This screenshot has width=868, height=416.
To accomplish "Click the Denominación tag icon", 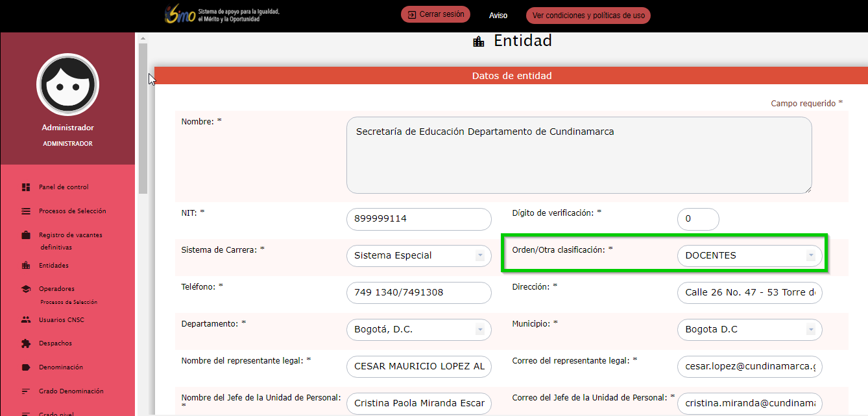I will click(x=26, y=367).
